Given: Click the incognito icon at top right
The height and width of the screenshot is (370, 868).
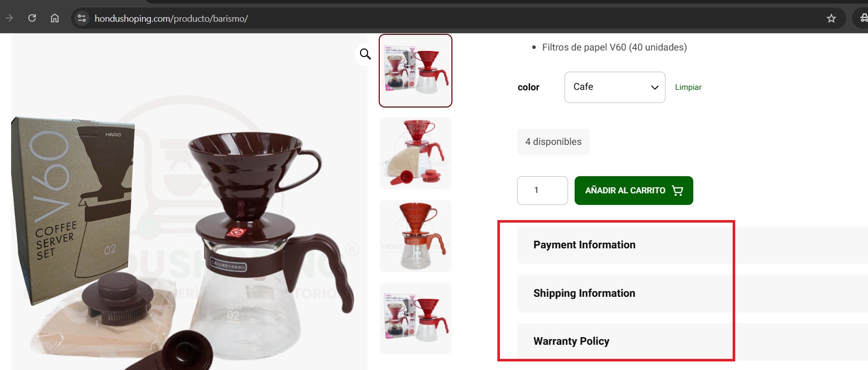Looking at the screenshot, I should [x=863, y=19].
